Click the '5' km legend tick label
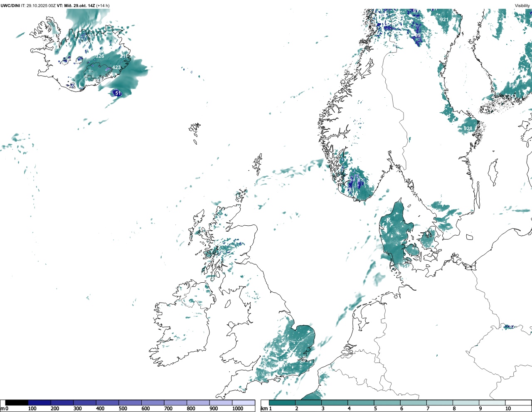Screen dimensions: 532x412 pos(375,409)
